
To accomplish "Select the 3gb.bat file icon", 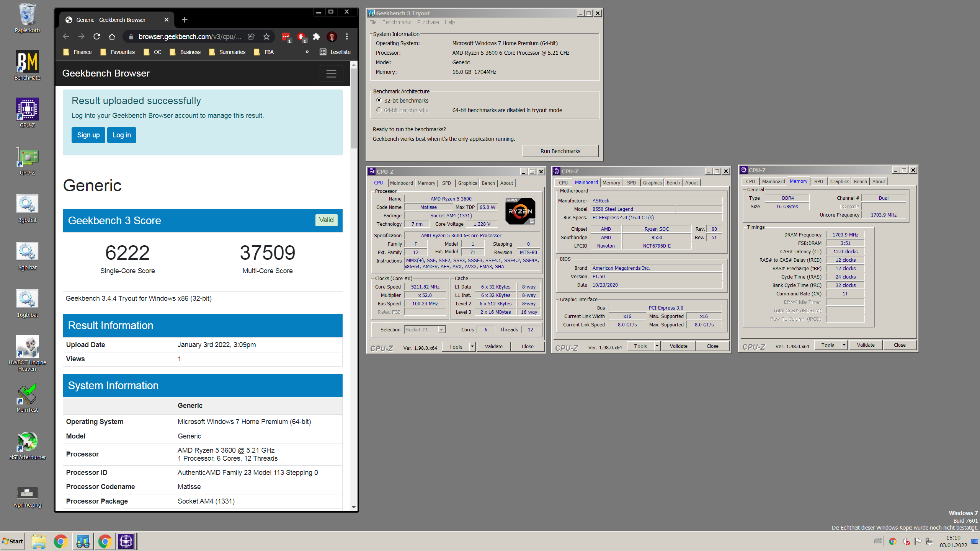I will pyautogui.click(x=27, y=208).
